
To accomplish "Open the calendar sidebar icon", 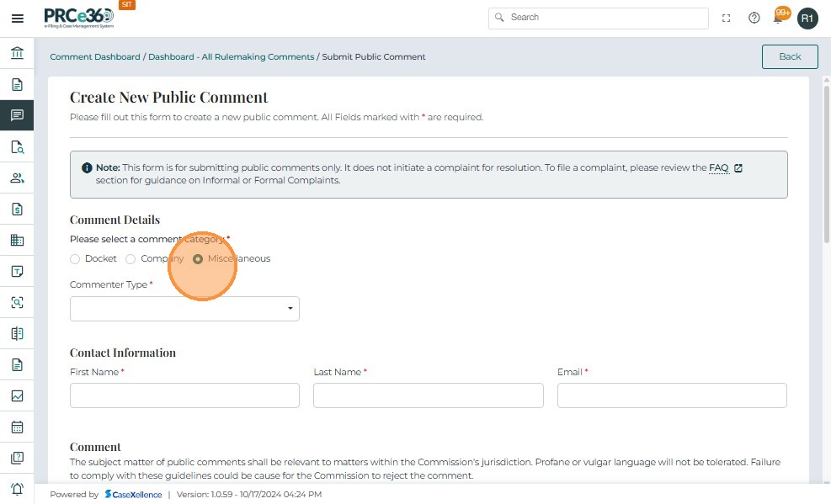I will point(17,427).
